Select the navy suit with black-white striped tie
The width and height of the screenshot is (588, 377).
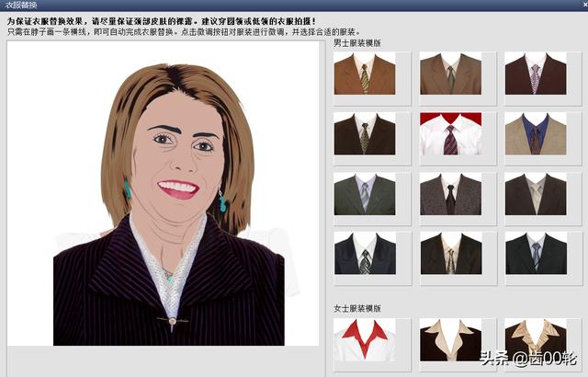pos(365,254)
